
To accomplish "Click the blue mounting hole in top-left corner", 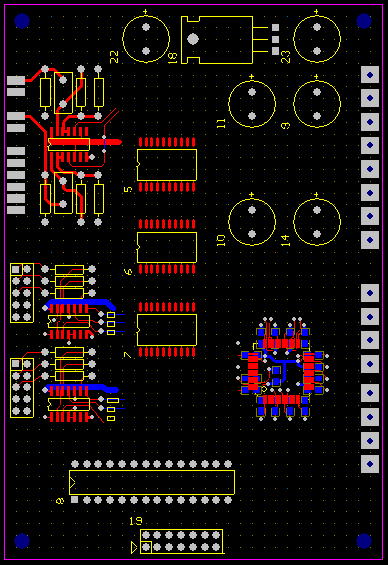I will pos(22,21).
